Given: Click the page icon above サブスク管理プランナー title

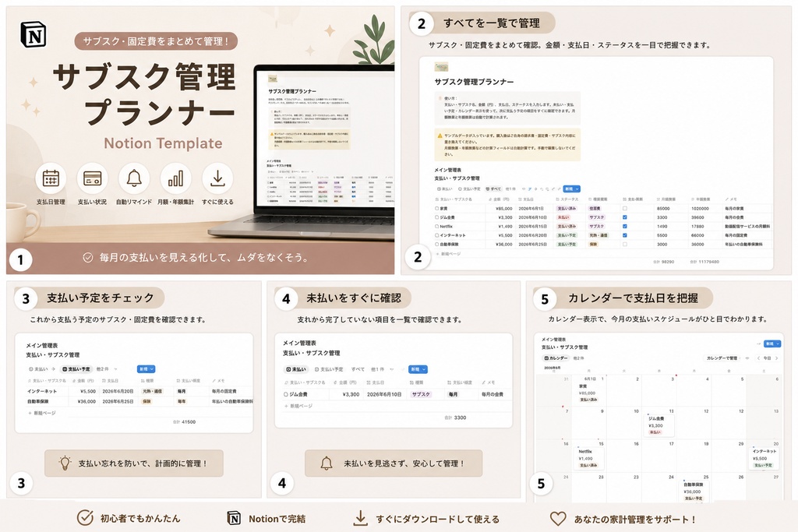Looking at the screenshot, I should pos(441,67).
